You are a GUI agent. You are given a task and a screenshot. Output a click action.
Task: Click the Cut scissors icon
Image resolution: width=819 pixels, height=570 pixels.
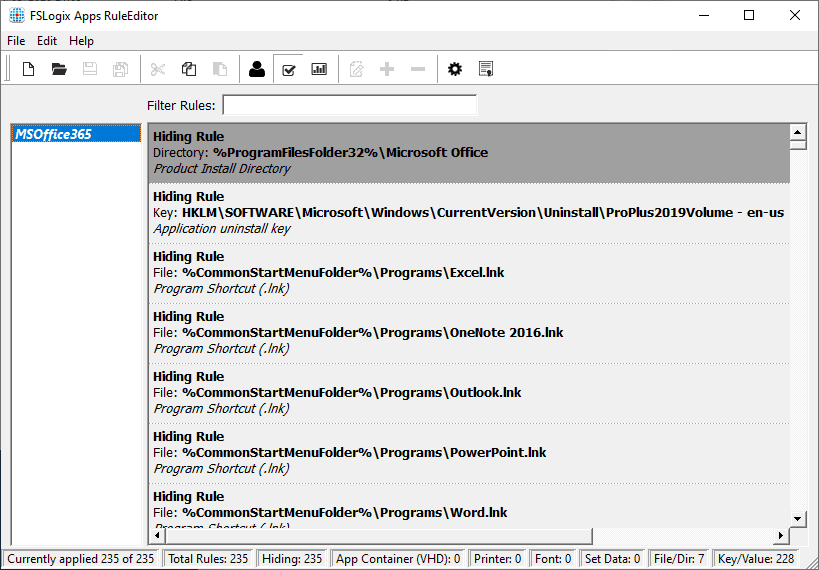[x=158, y=69]
